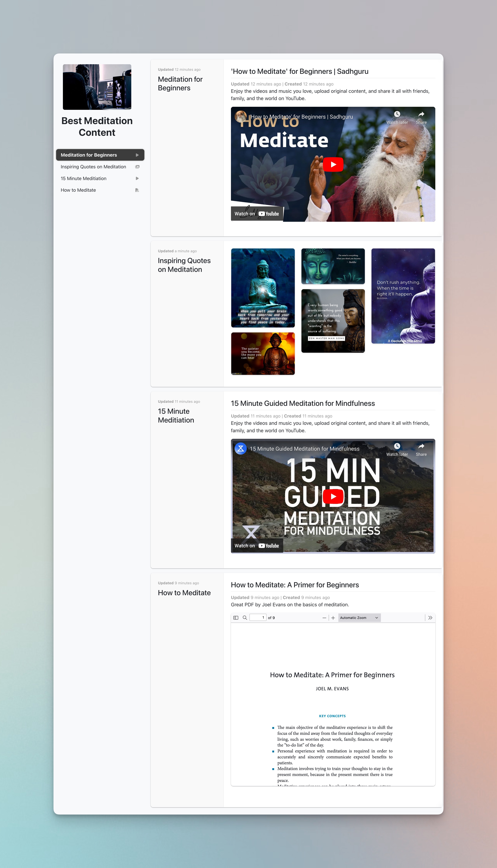Open 15 Minute Guided Meditation title in player
Image resolution: width=497 pixels, height=868 pixels.
304,449
